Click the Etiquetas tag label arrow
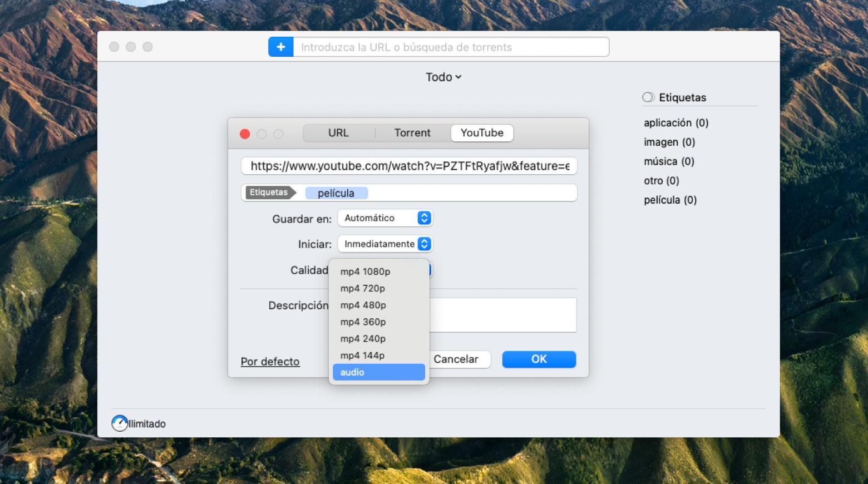 coord(270,192)
